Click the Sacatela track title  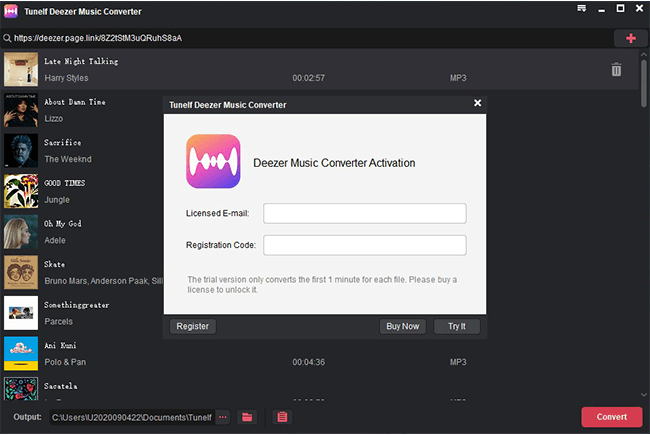(61, 386)
